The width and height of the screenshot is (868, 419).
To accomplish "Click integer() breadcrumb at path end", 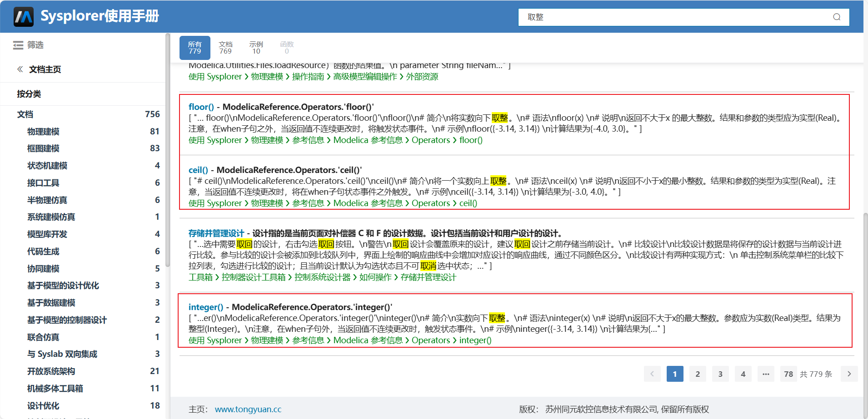I will (475, 340).
